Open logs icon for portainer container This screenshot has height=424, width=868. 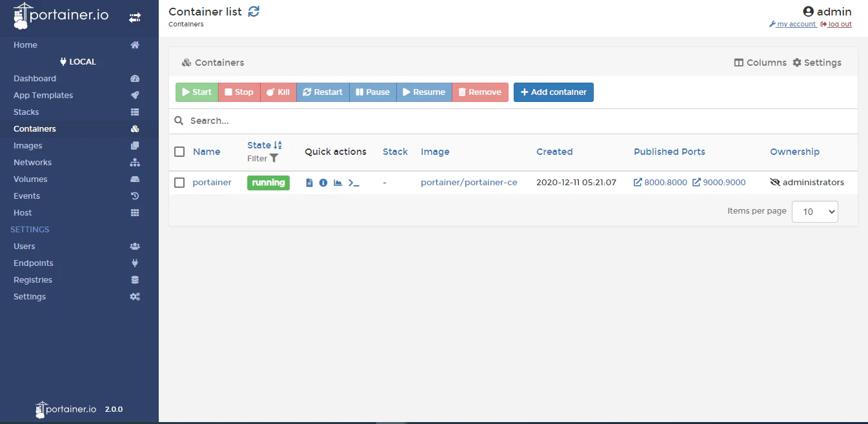coord(309,183)
